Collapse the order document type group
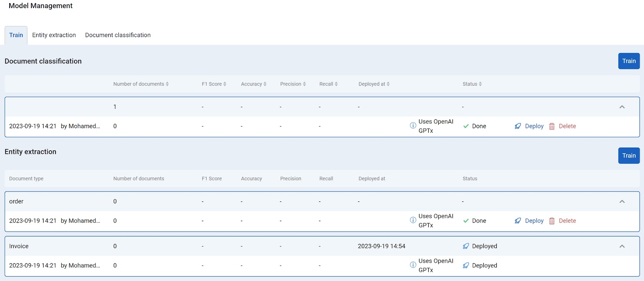The height and width of the screenshot is (281, 644). pyautogui.click(x=622, y=201)
